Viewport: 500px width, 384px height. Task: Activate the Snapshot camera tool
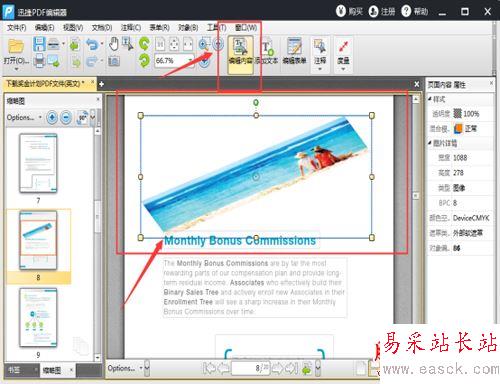click(114, 61)
